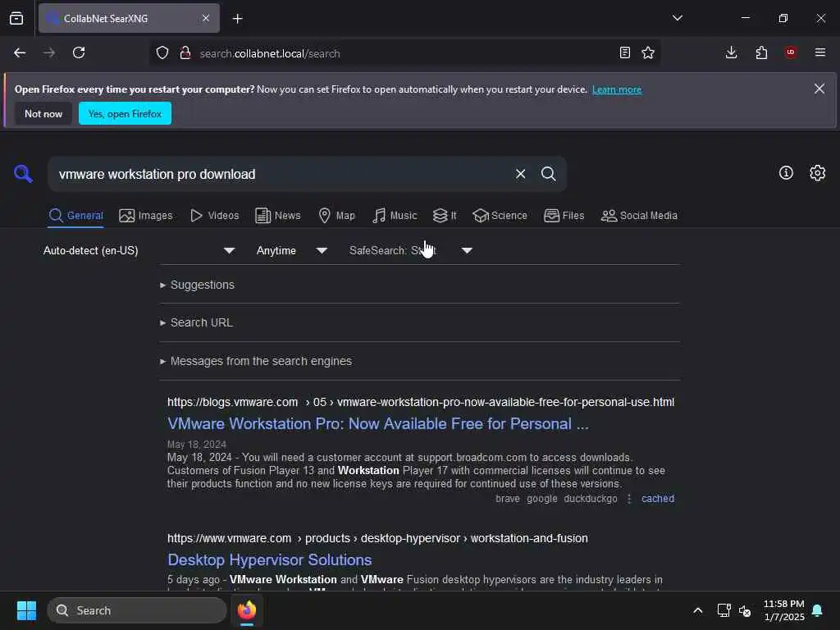This screenshot has width=840, height=630.
Task: Submit search with magnifier button
Action: click(548, 174)
